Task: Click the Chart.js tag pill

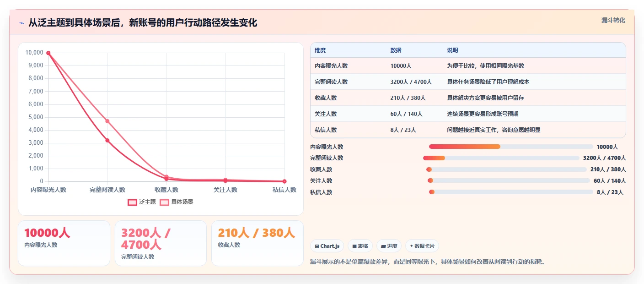Action: 327,246
